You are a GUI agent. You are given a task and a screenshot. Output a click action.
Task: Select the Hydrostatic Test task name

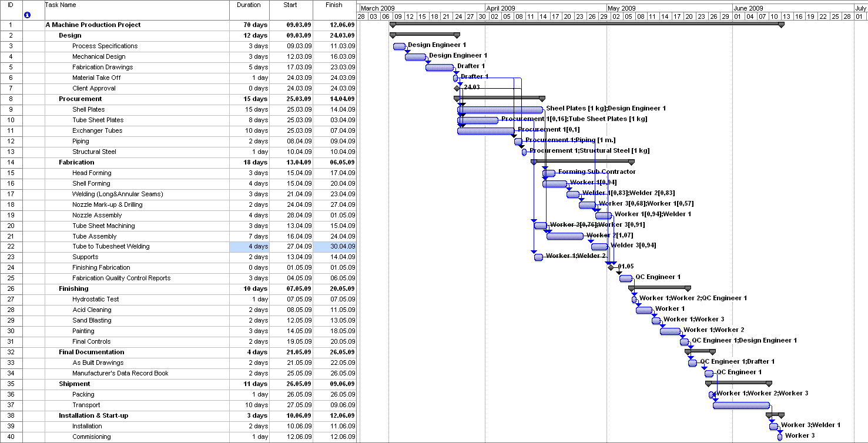coord(96,299)
